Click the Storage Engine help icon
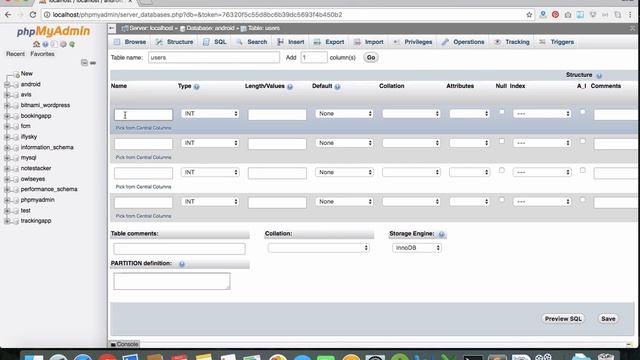 pos(441,234)
